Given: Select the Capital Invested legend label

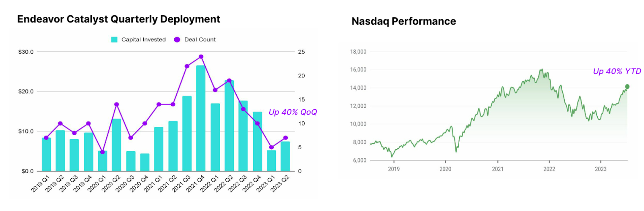Looking at the screenshot, I should pos(143,40).
